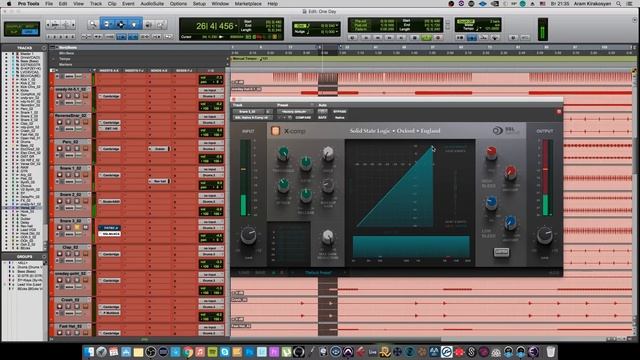
Task: Select the Grabber tool
Action: click(134, 24)
